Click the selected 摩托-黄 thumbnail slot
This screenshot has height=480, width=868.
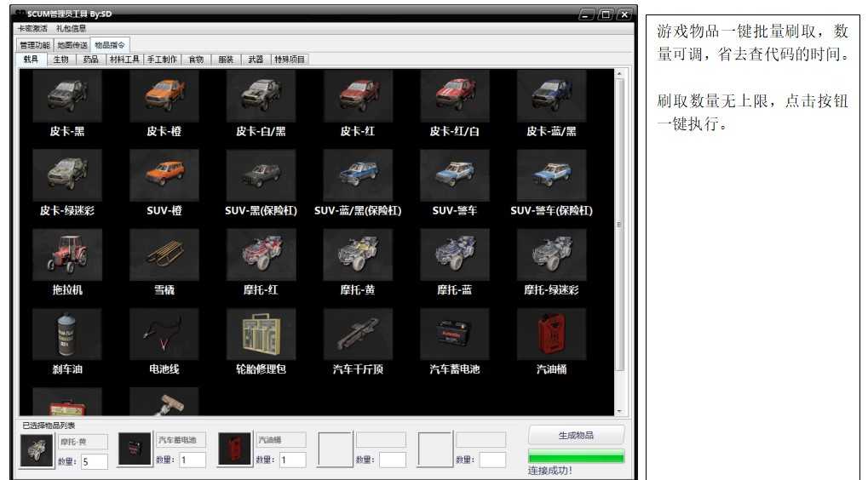(37, 449)
